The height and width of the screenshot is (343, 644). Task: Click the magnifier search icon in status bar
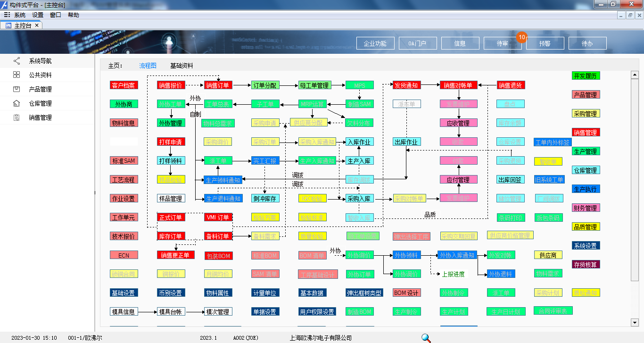click(426, 338)
